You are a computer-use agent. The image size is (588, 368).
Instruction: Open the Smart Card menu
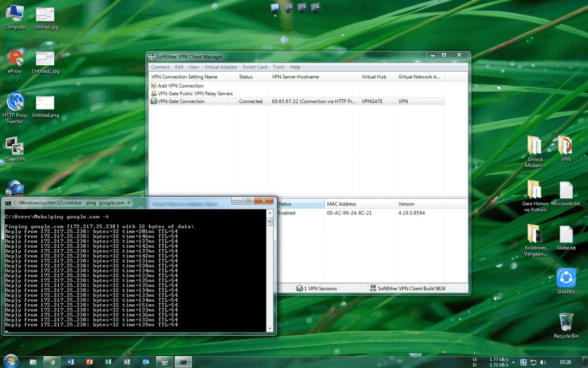tap(255, 67)
